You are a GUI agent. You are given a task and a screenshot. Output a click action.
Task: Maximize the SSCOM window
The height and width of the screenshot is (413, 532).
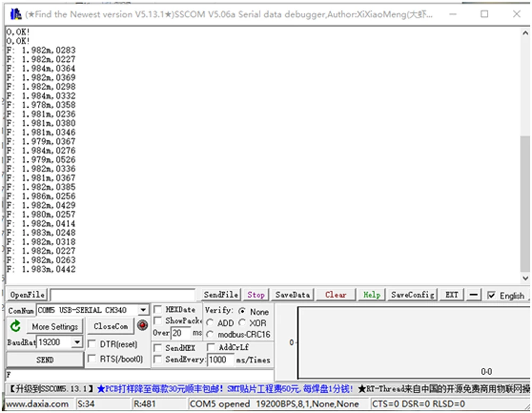click(485, 14)
